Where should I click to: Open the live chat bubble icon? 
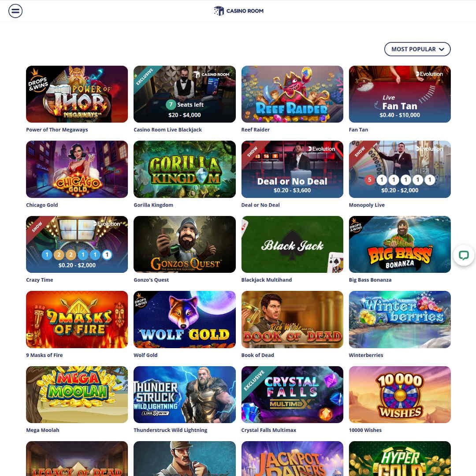click(464, 255)
